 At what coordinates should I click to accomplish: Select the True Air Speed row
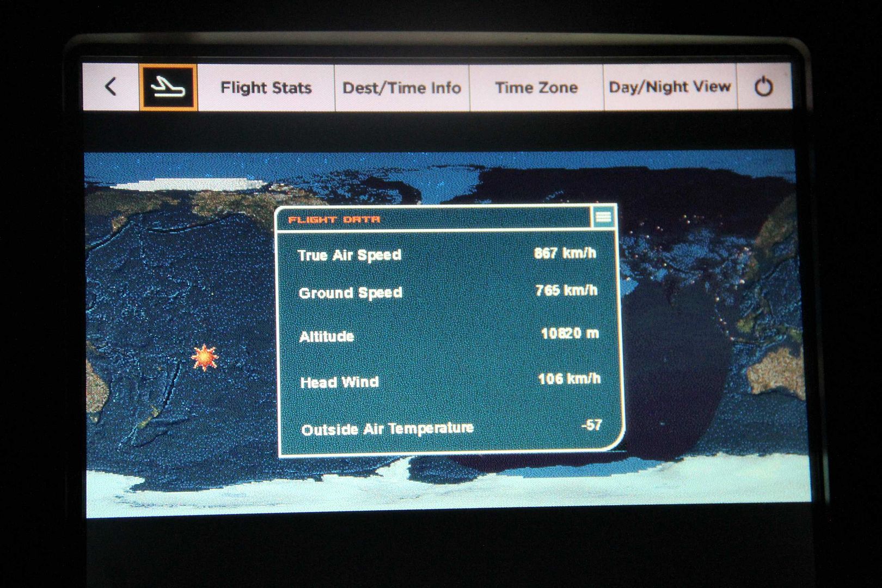447,254
